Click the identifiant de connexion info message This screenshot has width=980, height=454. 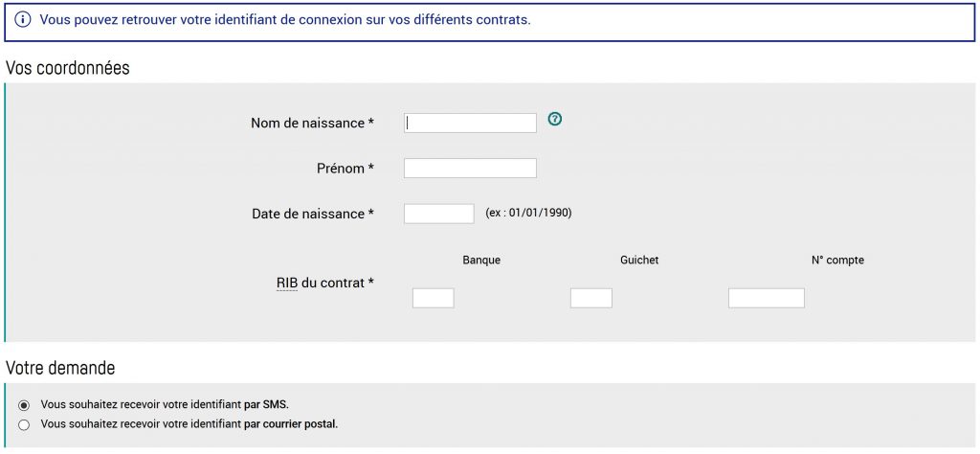285,20
